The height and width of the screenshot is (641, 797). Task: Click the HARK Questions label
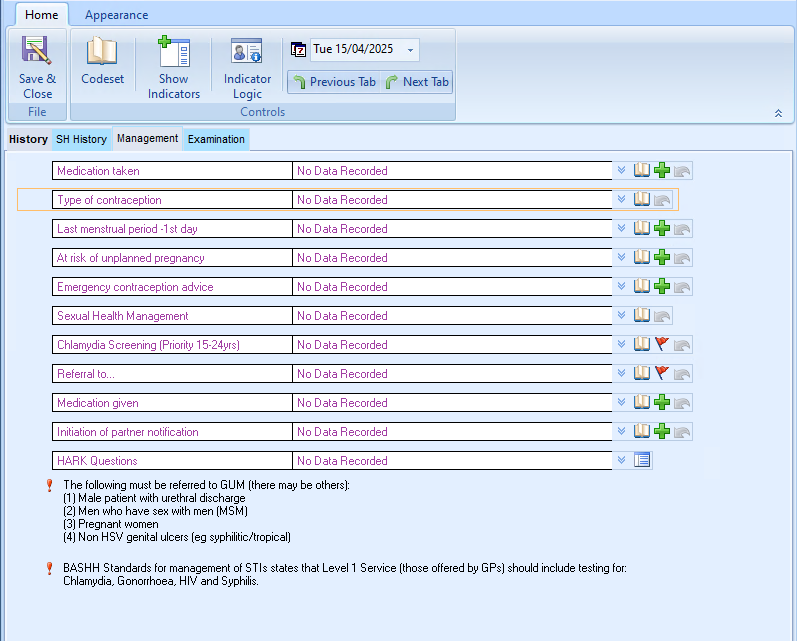[97, 461]
